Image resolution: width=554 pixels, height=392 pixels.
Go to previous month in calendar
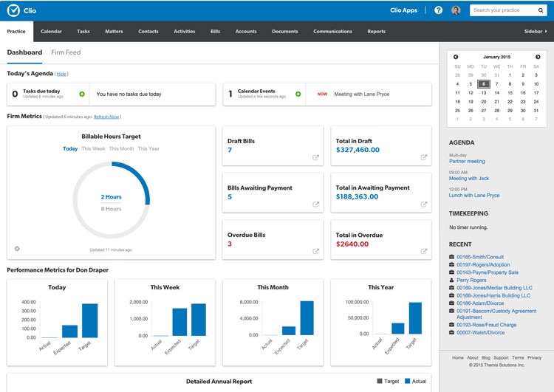click(x=456, y=57)
